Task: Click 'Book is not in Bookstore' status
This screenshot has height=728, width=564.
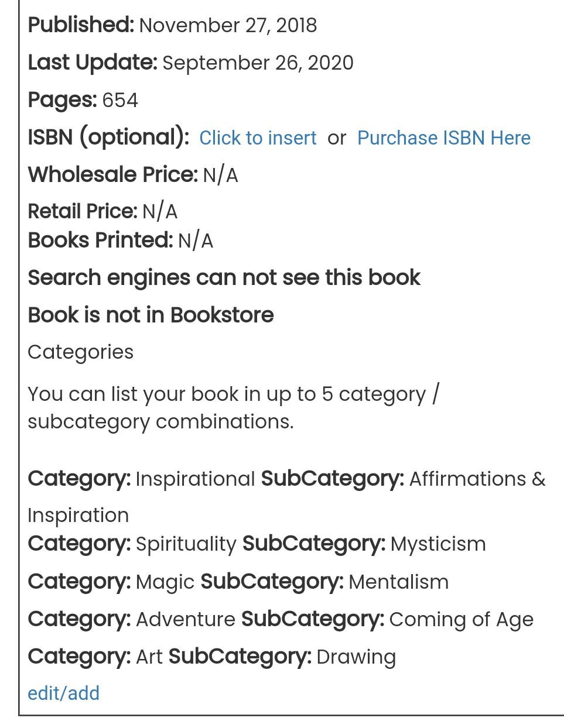Action: 151,315
